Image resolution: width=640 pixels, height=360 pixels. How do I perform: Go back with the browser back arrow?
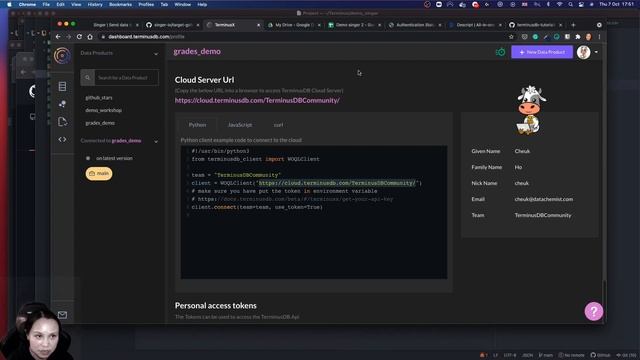(x=58, y=37)
